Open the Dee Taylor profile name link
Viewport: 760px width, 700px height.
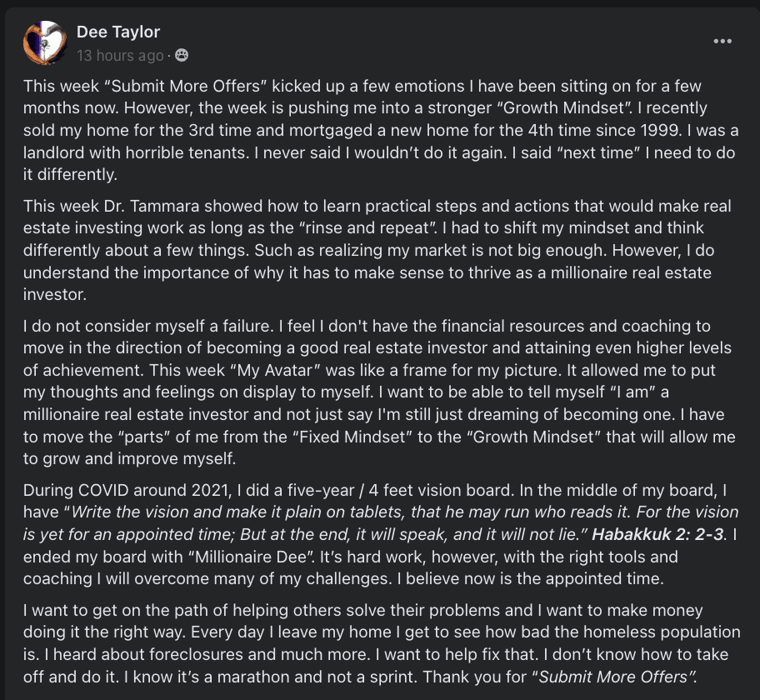coord(118,32)
